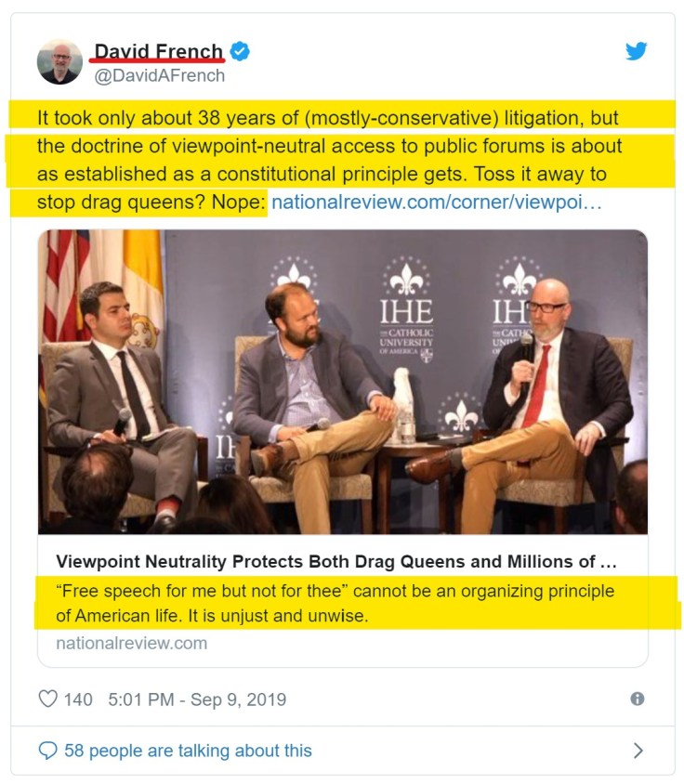The height and width of the screenshot is (784, 684).
Task: Click the Twitter bird logo
Action: point(637,51)
